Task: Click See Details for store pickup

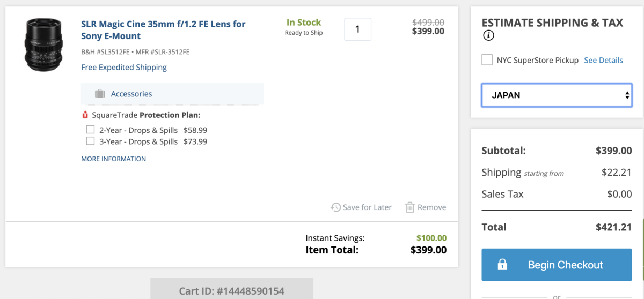Action: pos(603,60)
